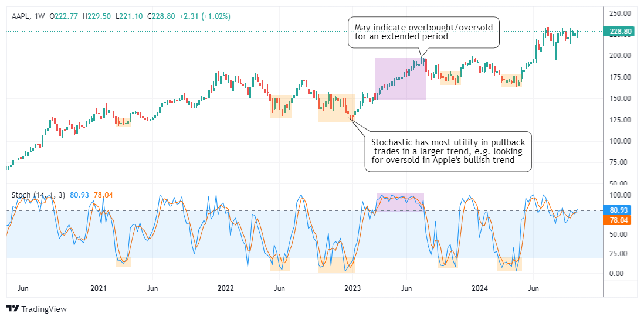This screenshot has height=320, width=644.
Task: Click the 2021 time axis label
Action: click(99, 288)
